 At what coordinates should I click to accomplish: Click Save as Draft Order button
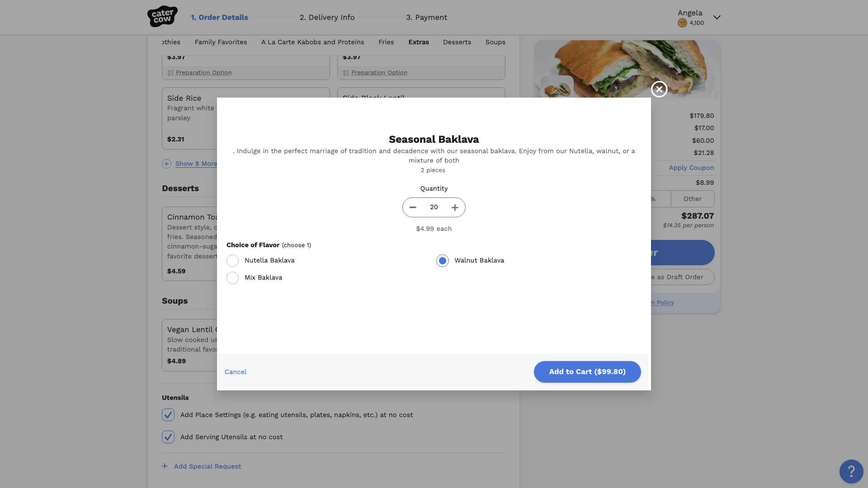(683, 277)
